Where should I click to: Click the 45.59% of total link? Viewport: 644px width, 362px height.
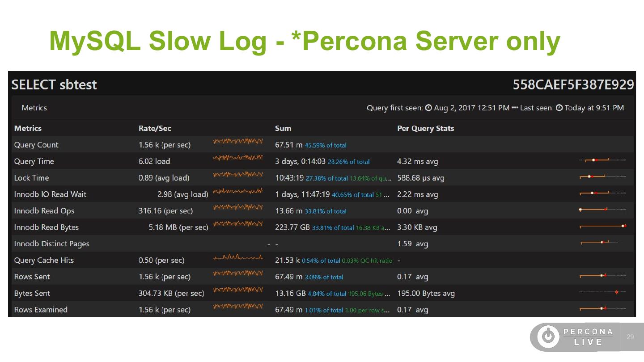(x=326, y=145)
